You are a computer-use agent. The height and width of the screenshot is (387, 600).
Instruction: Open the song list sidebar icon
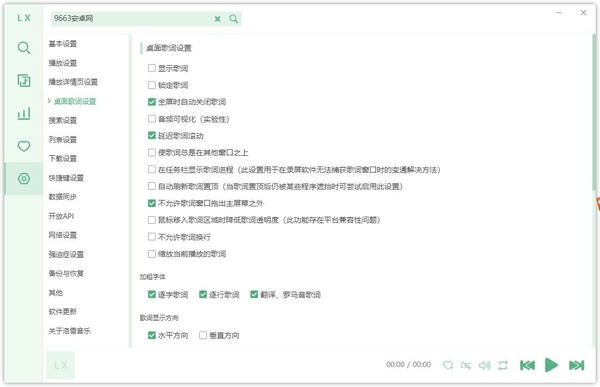pyautogui.click(x=24, y=81)
